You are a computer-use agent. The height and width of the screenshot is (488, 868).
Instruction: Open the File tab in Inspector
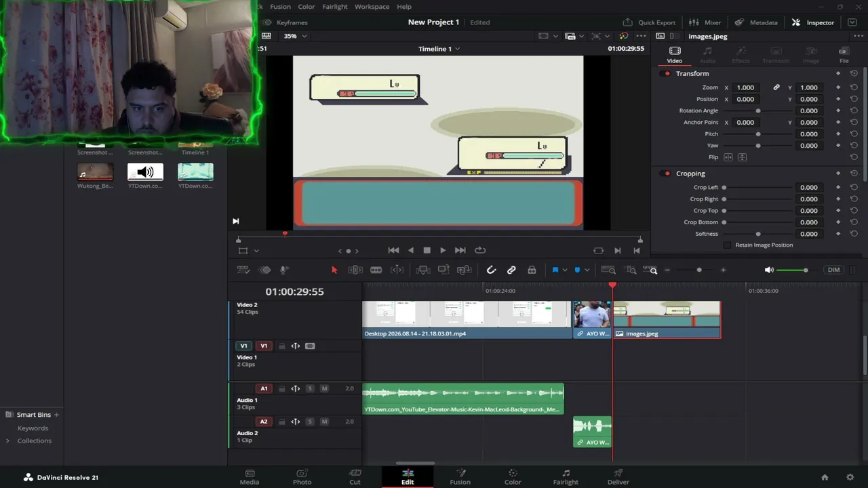click(844, 55)
